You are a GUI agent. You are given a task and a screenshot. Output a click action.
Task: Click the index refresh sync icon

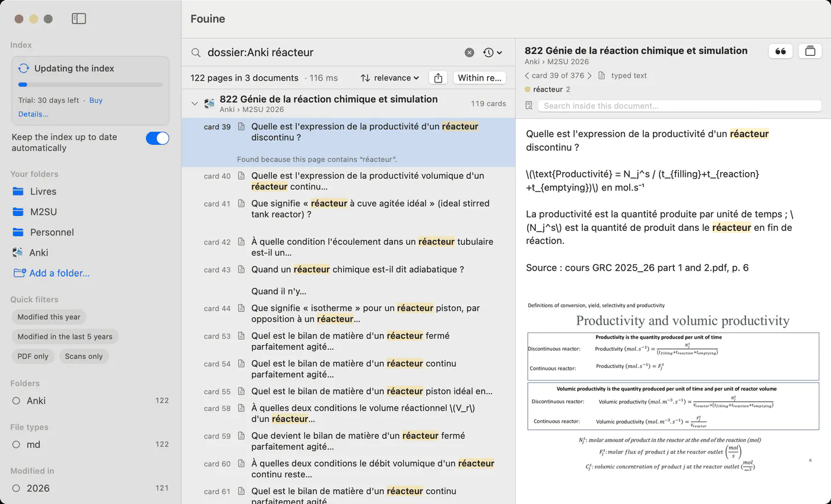coord(24,68)
